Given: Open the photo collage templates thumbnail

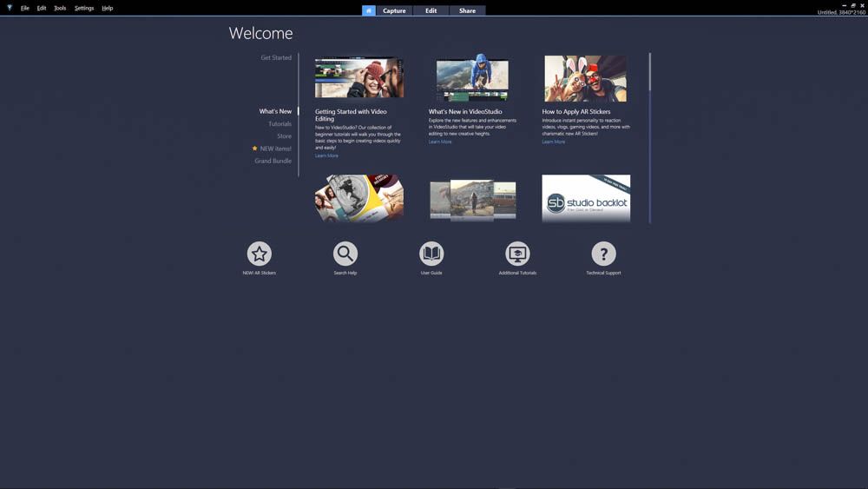Looking at the screenshot, I should [x=359, y=198].
